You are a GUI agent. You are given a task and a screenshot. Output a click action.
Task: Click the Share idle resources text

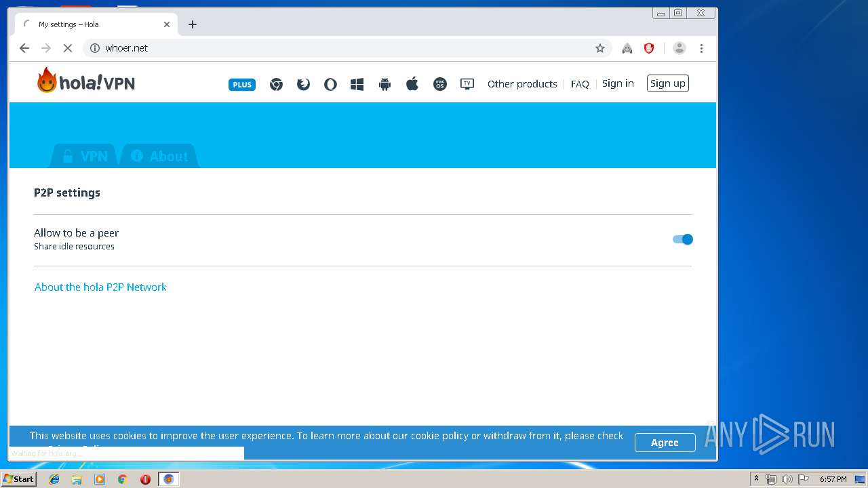[74, 247]
